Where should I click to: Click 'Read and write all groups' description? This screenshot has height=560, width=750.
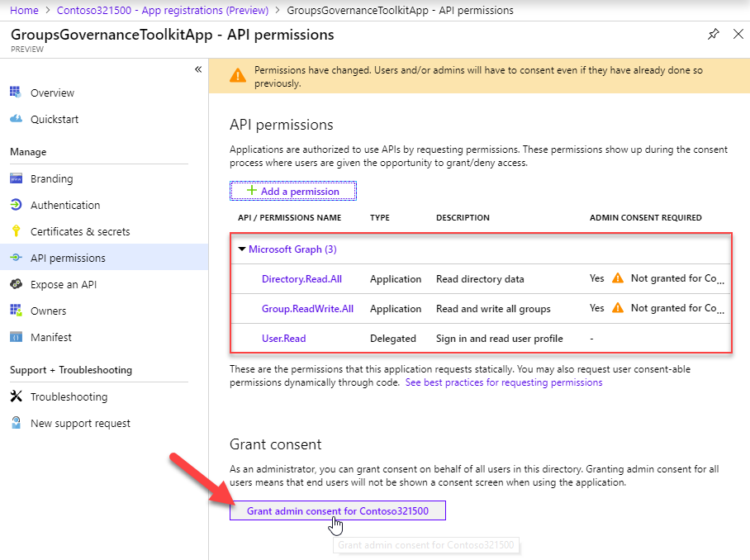(493, 308)
